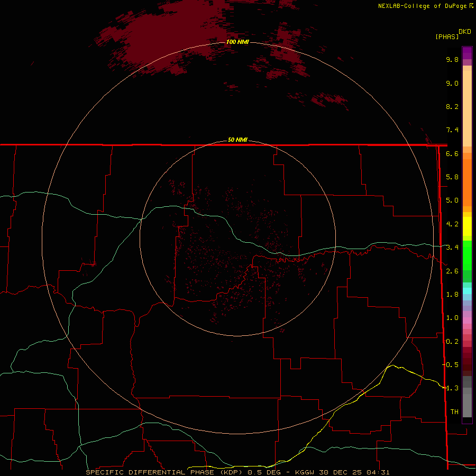Select the purple band atop the color scale
The height and width of the screenshot is (476, 476).
[x=467, y=53]
